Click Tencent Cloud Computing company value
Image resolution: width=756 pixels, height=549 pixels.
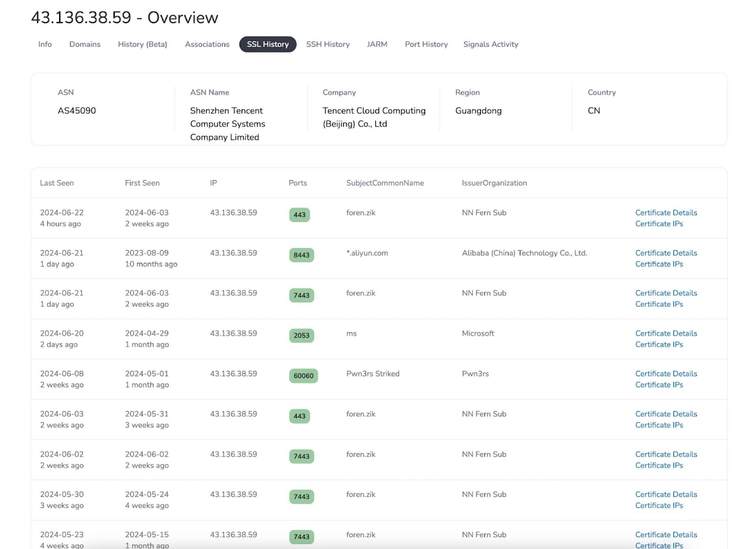pos(374,117)
